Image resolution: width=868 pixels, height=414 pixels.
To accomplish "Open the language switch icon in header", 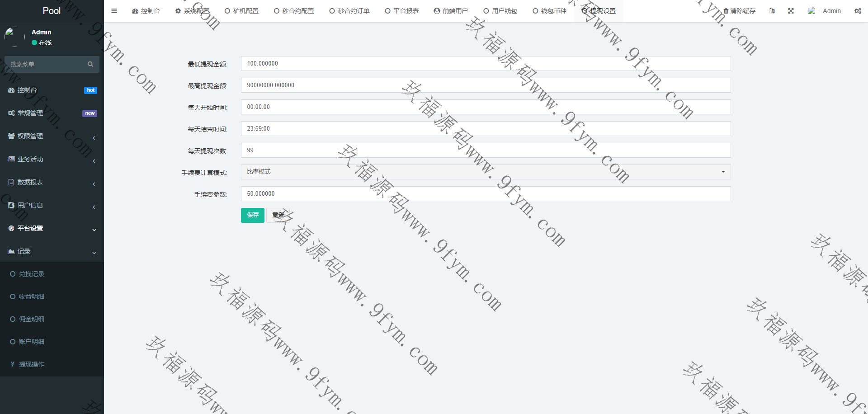I will [772, 11].
